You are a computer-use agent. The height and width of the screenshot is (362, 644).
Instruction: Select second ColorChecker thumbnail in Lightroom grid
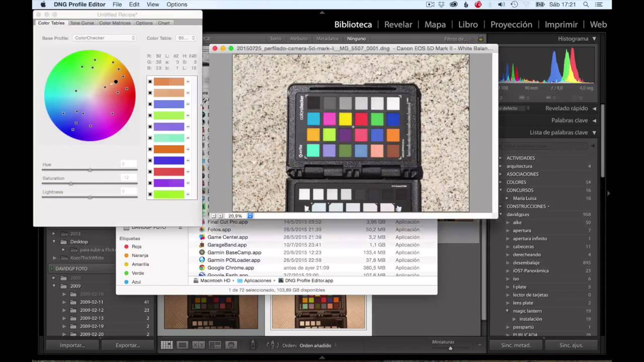[x=318, y=313]
